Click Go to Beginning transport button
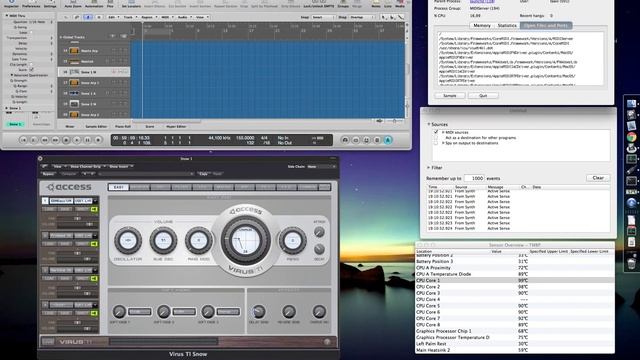 23,140
